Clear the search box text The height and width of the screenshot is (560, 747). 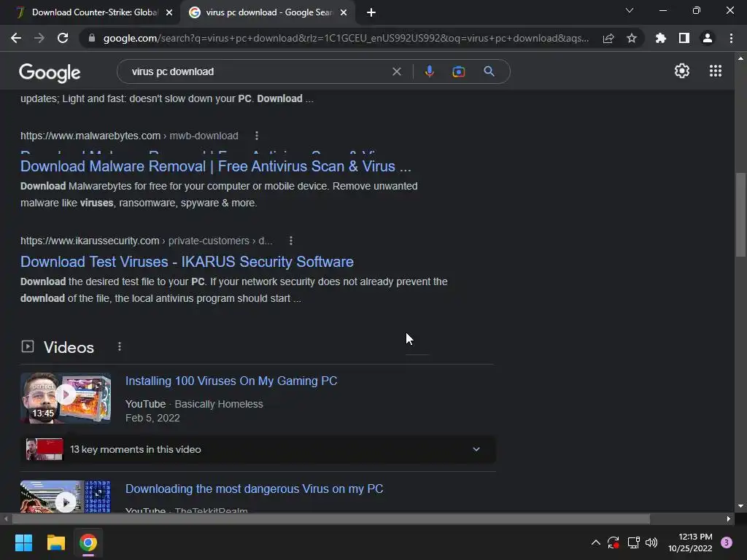click(396, 71)
